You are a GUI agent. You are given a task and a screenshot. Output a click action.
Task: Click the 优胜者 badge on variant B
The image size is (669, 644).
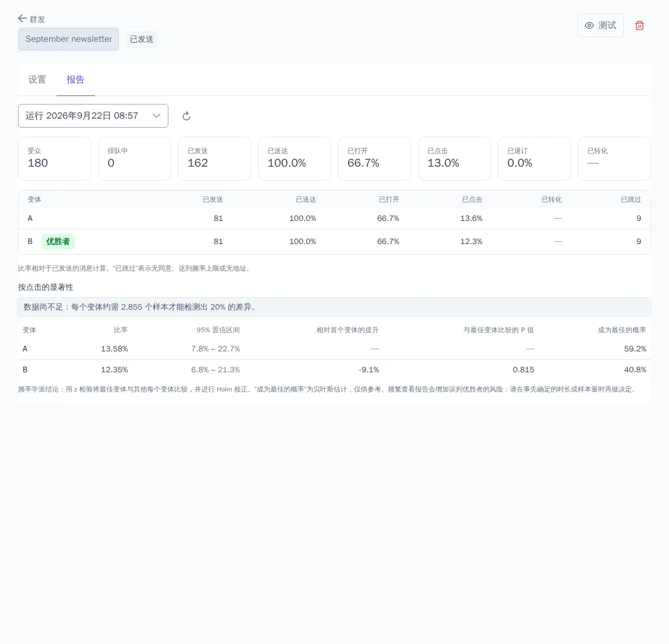[x=58, y=241]
